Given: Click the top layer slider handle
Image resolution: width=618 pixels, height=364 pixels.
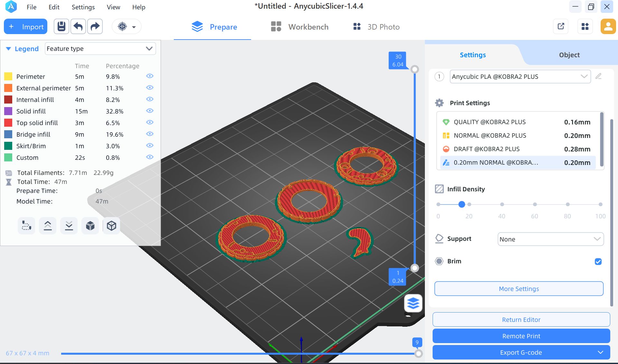Looking at the screenshot, I should pyautogui.click(x=415, y=69).
